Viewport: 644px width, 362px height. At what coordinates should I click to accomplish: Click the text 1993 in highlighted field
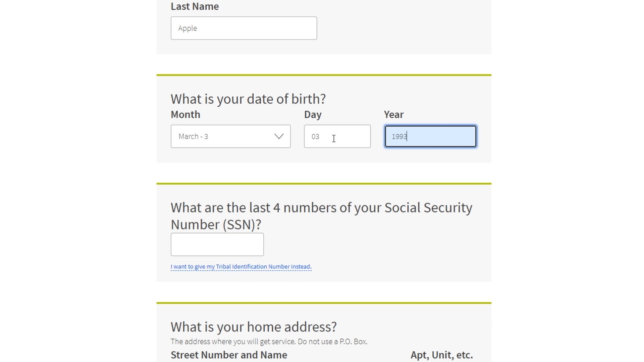point(399,136)
